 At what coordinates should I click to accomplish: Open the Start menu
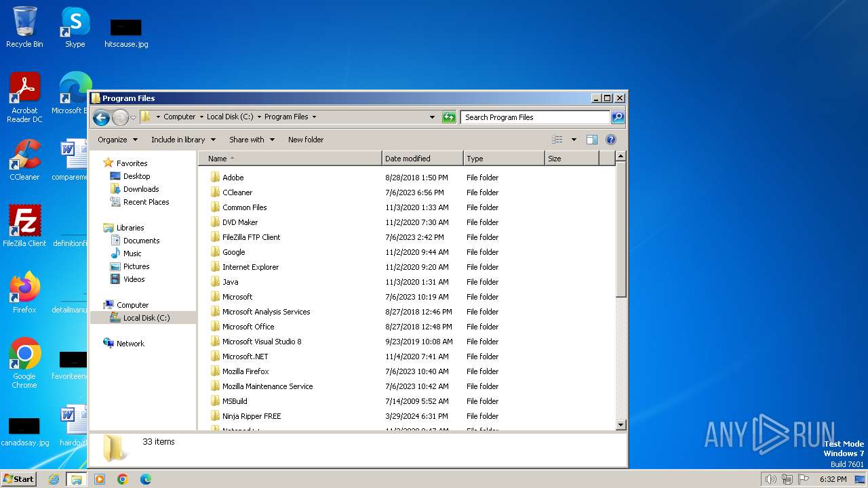coord(18,479)
